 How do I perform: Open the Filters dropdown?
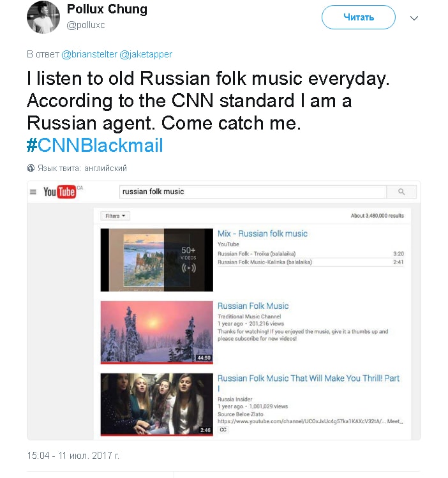point(116,216)
